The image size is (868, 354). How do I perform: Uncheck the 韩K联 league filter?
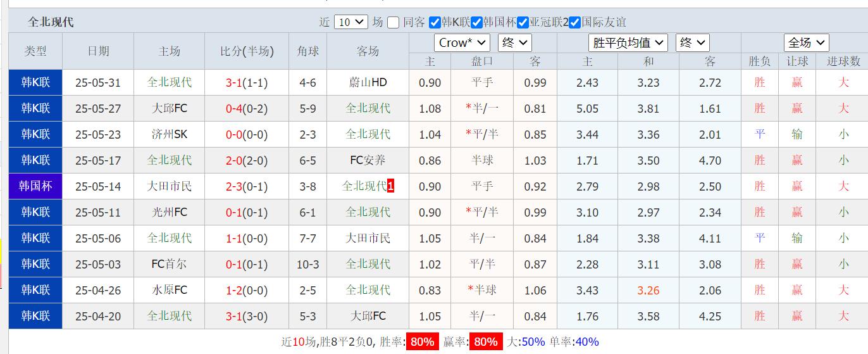pyautogui.click(x=435, y=22)
